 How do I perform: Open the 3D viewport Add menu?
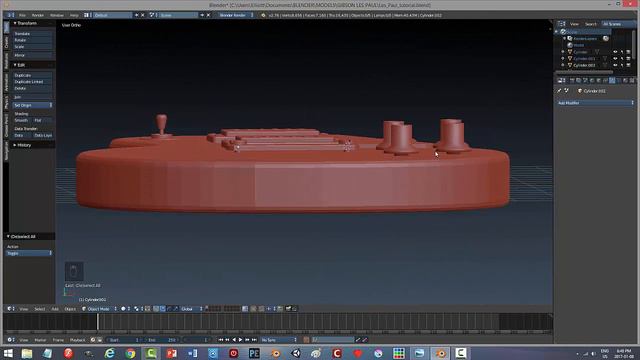click(55, 309)
